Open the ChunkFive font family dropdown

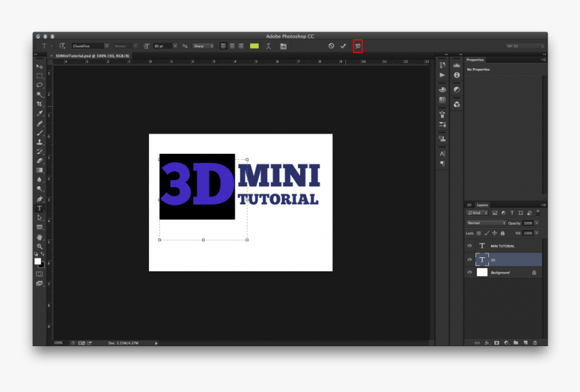[107, 46]
